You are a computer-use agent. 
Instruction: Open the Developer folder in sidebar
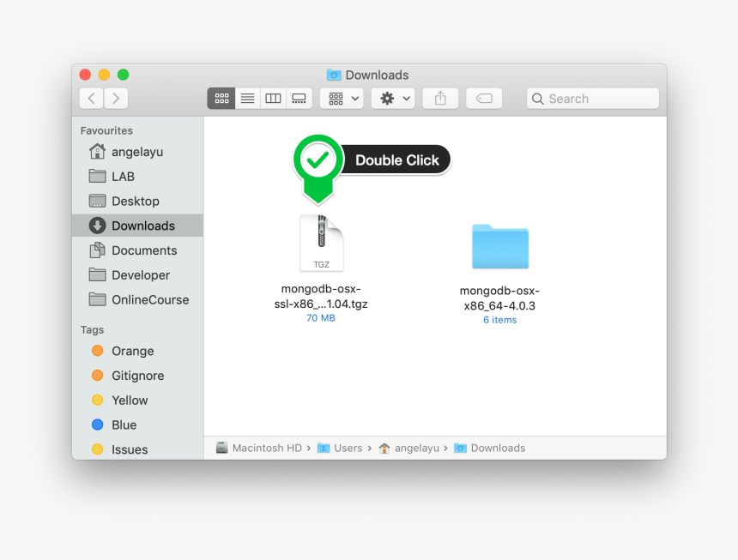[137, 275]
